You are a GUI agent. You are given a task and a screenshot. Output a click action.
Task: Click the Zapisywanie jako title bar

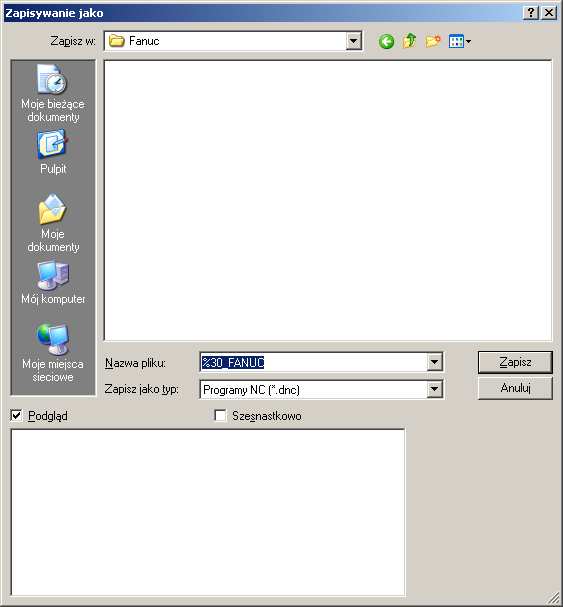(263, 13)
